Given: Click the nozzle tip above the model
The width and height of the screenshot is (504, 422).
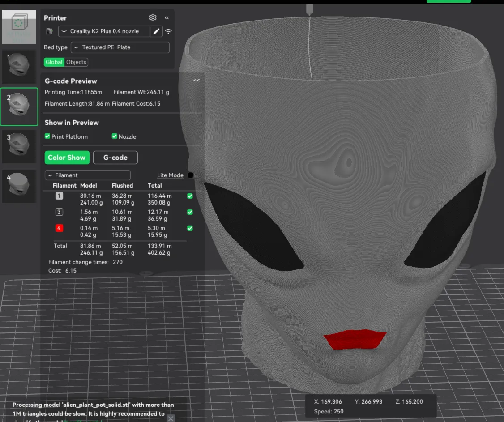Looking at the screenshot, I should coord(309,10).
